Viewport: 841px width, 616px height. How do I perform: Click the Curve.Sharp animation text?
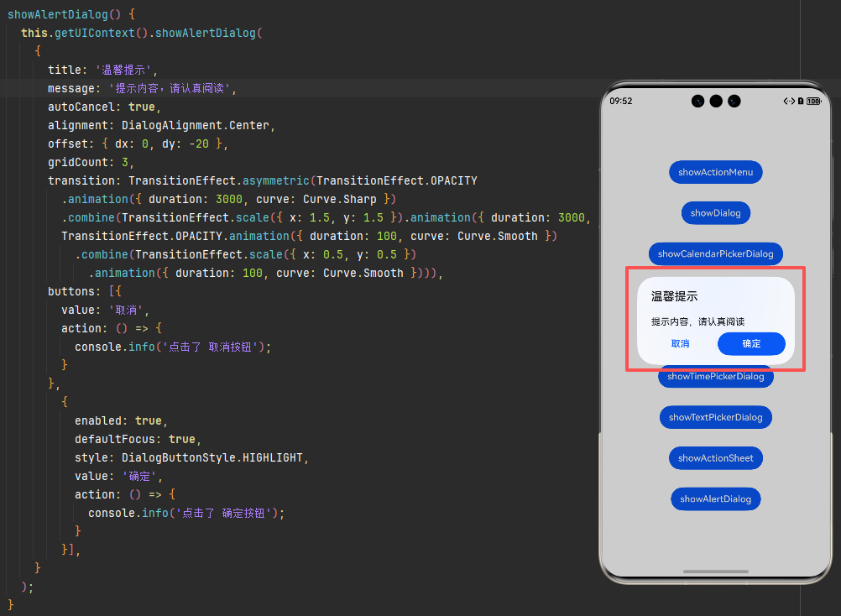coord(340,199)
